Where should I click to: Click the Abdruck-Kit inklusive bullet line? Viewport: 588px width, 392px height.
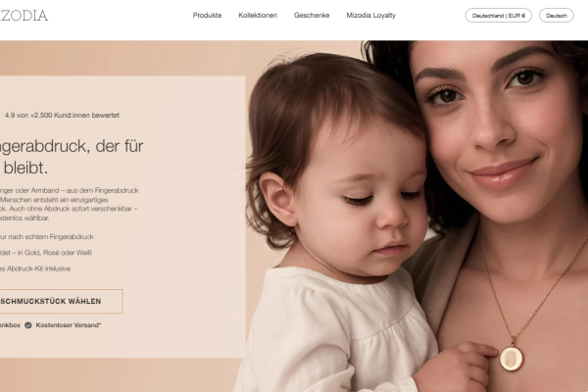[x=35, y=269]
